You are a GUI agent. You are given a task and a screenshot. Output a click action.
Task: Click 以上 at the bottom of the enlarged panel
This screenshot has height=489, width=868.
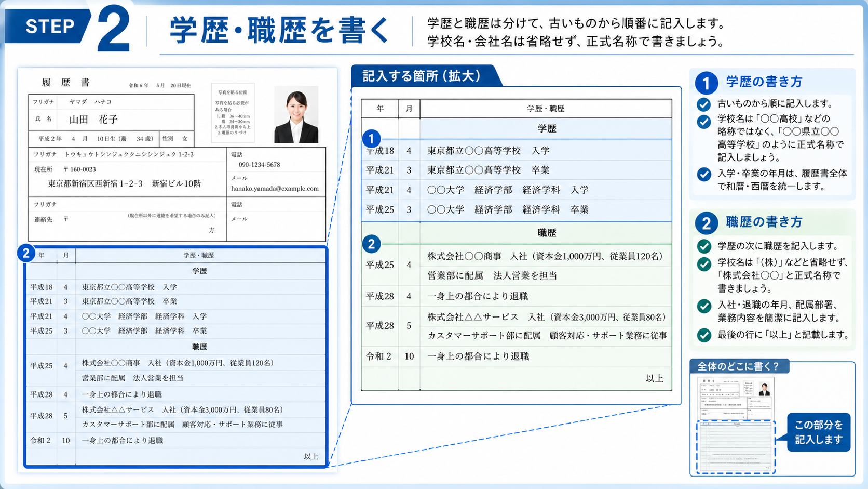(x=654, y=378)
